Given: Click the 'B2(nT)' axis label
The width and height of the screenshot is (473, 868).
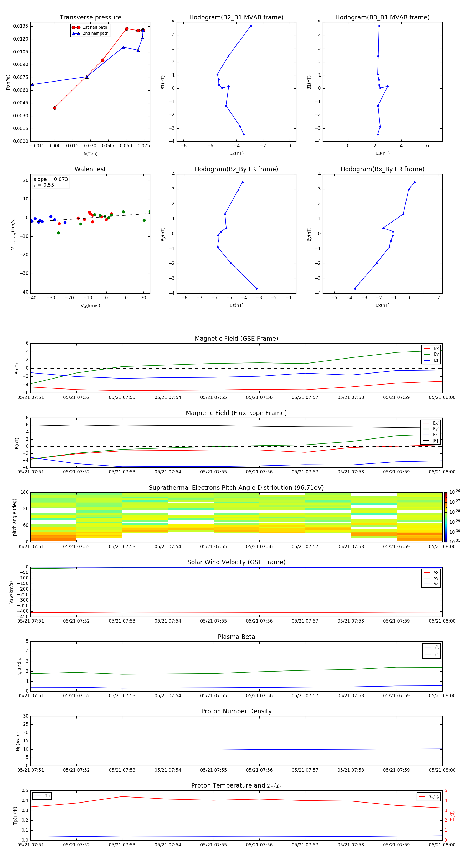Looking at the screenshot, I should click(x=236, y=153).
